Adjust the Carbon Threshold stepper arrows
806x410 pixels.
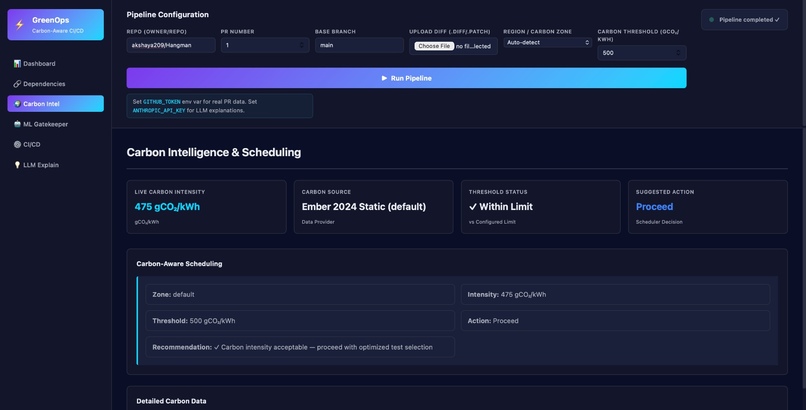(679, 53)
